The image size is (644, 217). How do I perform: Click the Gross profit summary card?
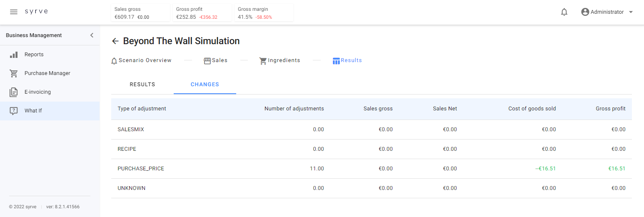(x=202, y=12)
